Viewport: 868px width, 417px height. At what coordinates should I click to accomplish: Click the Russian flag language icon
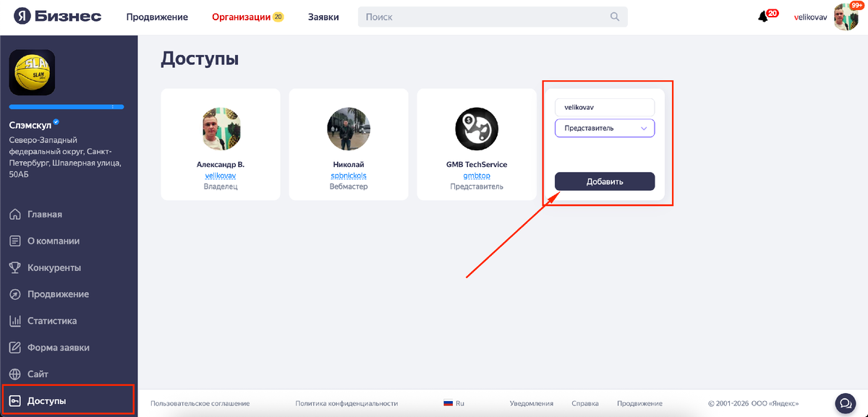(448, 404)
